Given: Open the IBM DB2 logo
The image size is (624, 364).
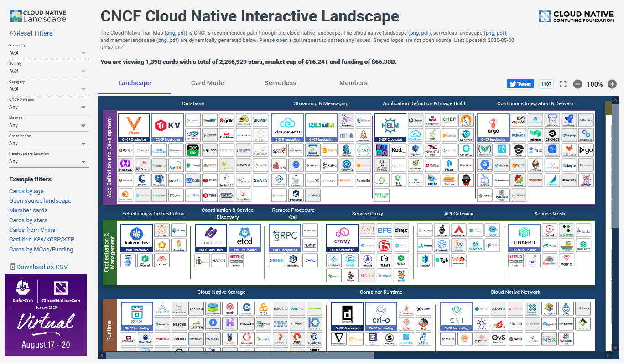Looking at the screenshot, I should (193, 150).
